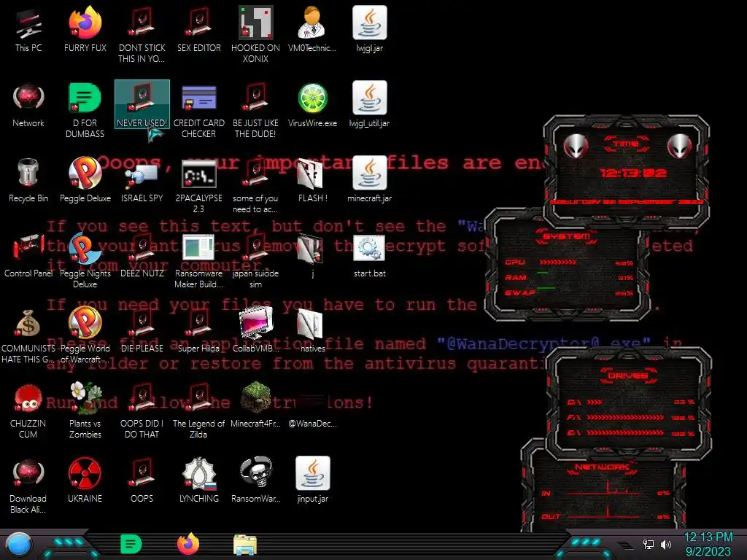The height and width of the screenshot is (560, 747).
Task: Launch Peggle Nights Deluxe icon
Action: tap(85, 260)
